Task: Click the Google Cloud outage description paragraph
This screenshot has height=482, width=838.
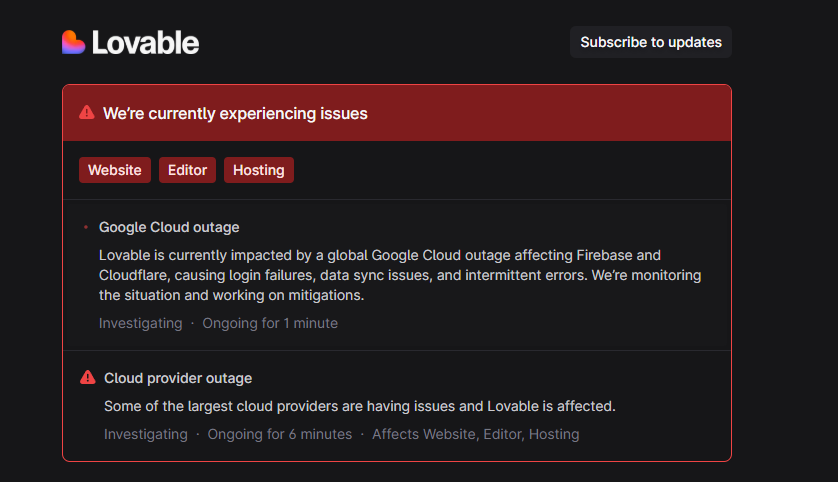Action: pos(400,275)
